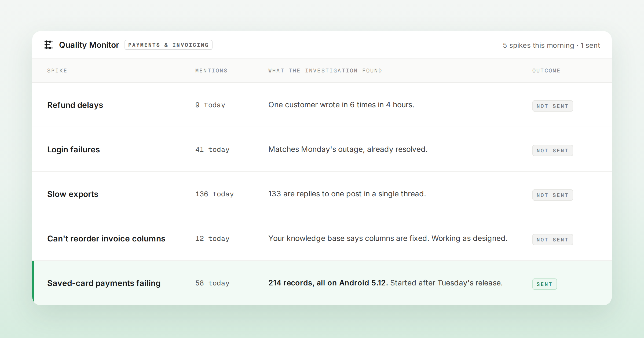Open the Refund delays spike
Image resolution: width=644 pixels, height=338 pixels.
coord(75,105)
